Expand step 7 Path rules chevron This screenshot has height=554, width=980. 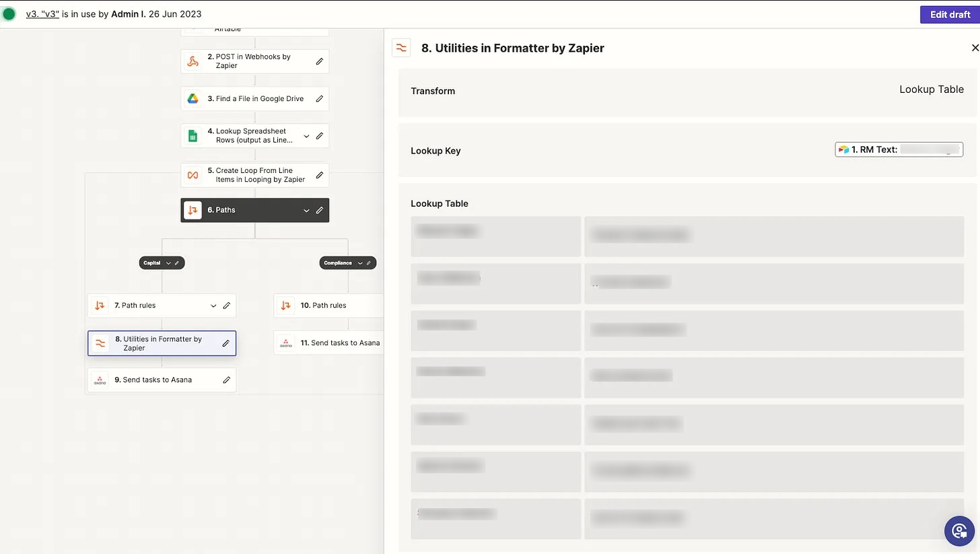(x=213, y=306)
